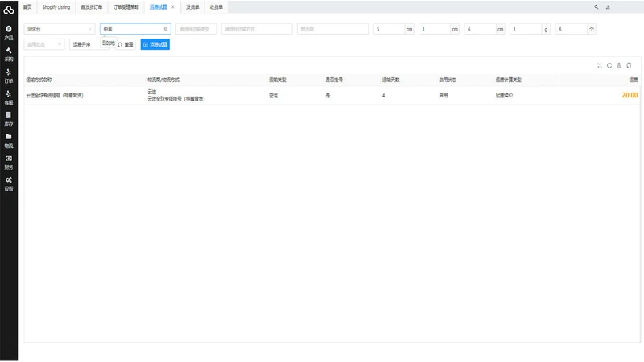
Task: Close the 运费试算 tab
Action: point(173,7)
